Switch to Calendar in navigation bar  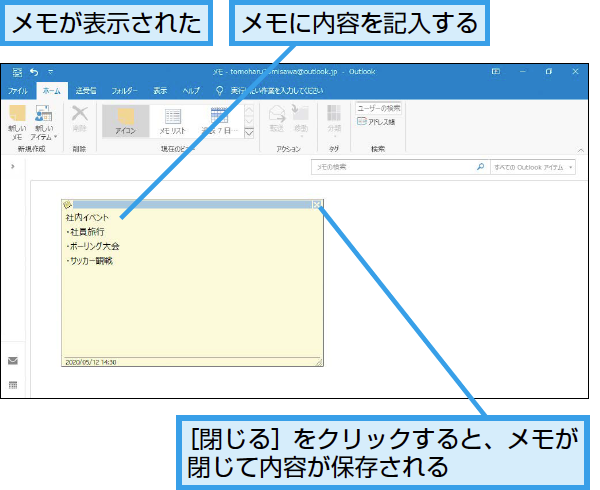coord(13,385)
